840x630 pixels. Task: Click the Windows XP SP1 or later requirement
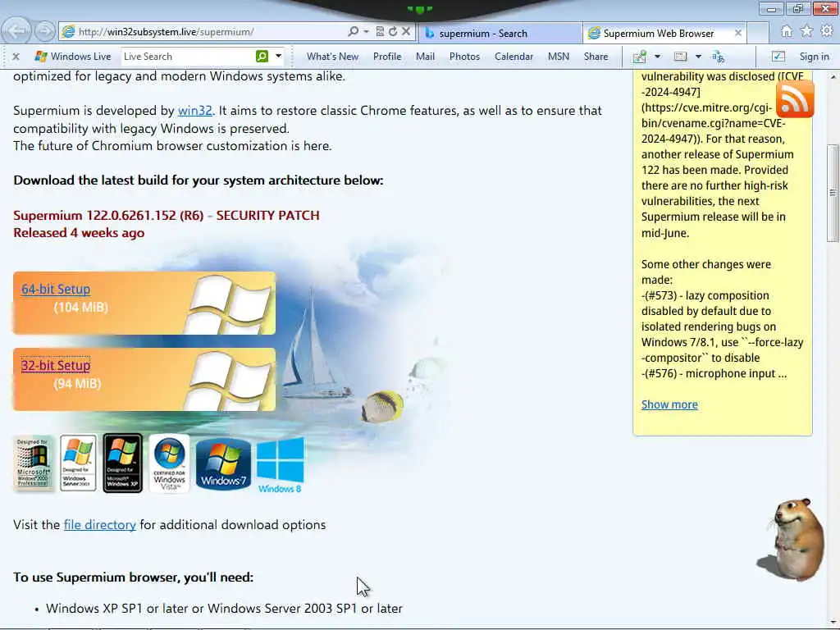pyautogui.click(x=224, y=609)
